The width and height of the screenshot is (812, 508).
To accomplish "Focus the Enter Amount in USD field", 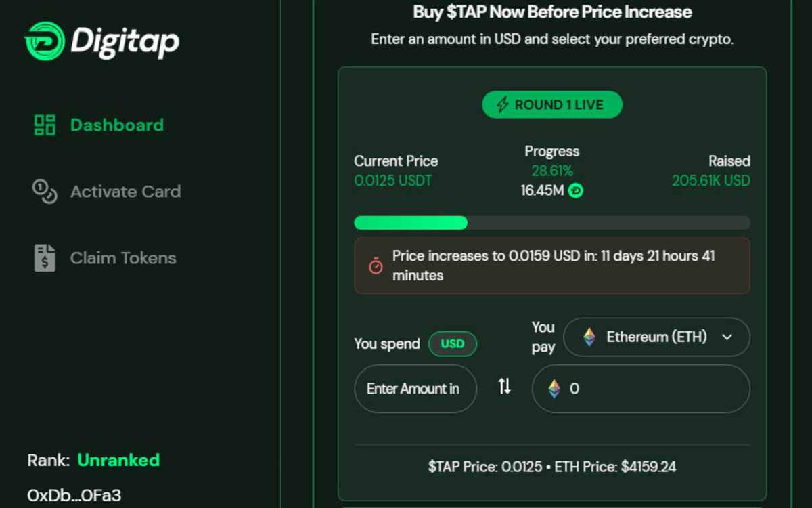I will (x=415, y=389).
